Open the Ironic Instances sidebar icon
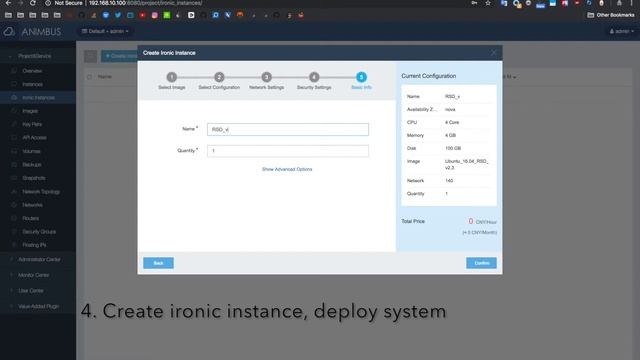This screenshot has width=640, height=360. pos(14,98)
